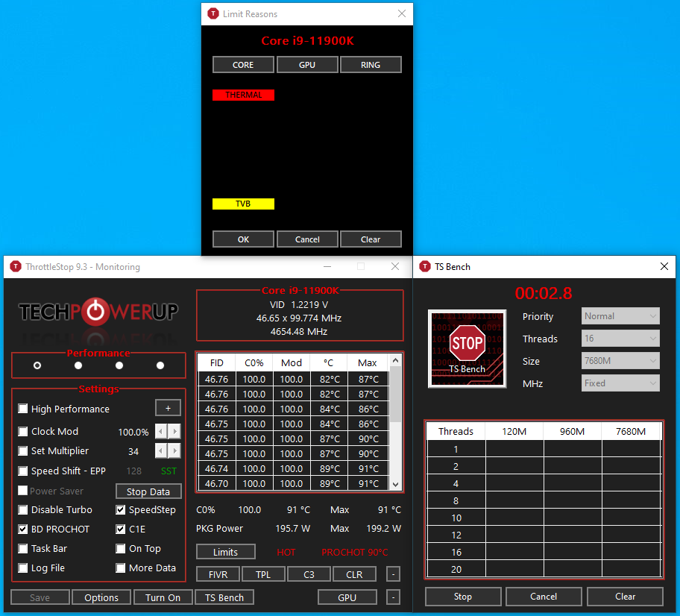
Task: Click ThrottleStop icon in Monitoring window title bar
Action: click(16, 266)
